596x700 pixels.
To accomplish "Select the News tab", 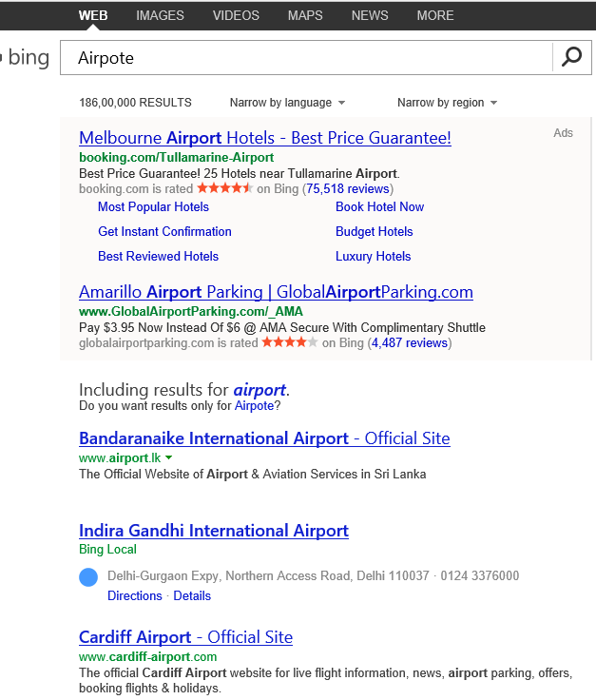I will pos(370,15).
